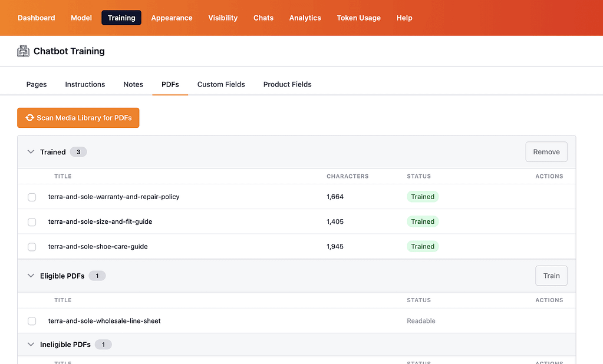Open the Visibility menu item
The image size is (603, 364).
click(x=223, y=18)
